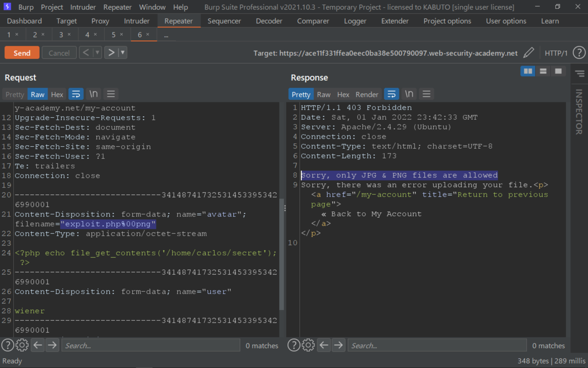The image size is (588, 368).
Task: Open forward history dropdown arrow
Action: click(x=122, y=53)
